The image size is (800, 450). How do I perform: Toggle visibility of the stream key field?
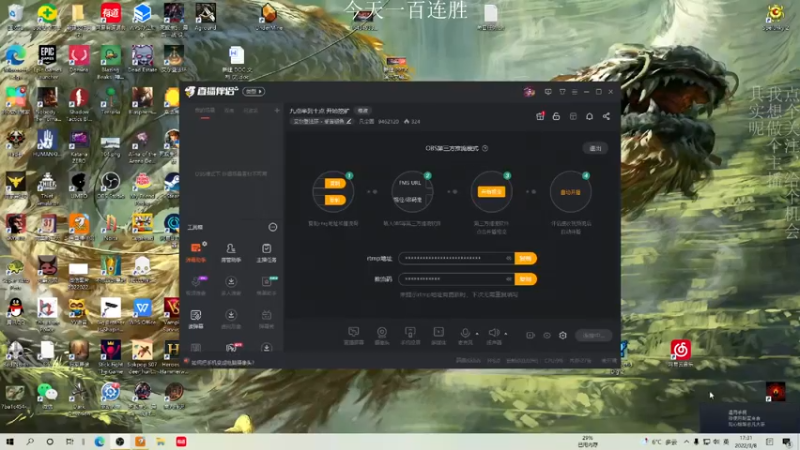click(509, 279)
